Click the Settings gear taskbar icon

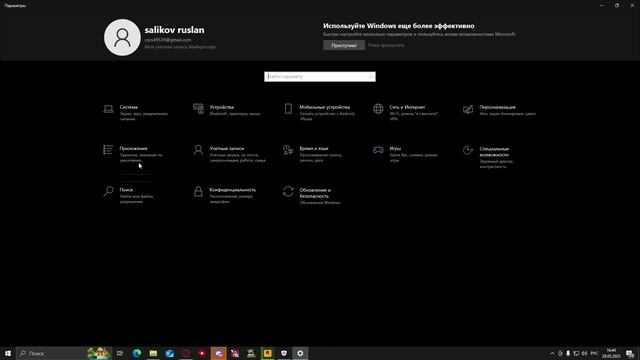(x=300, y=353)
